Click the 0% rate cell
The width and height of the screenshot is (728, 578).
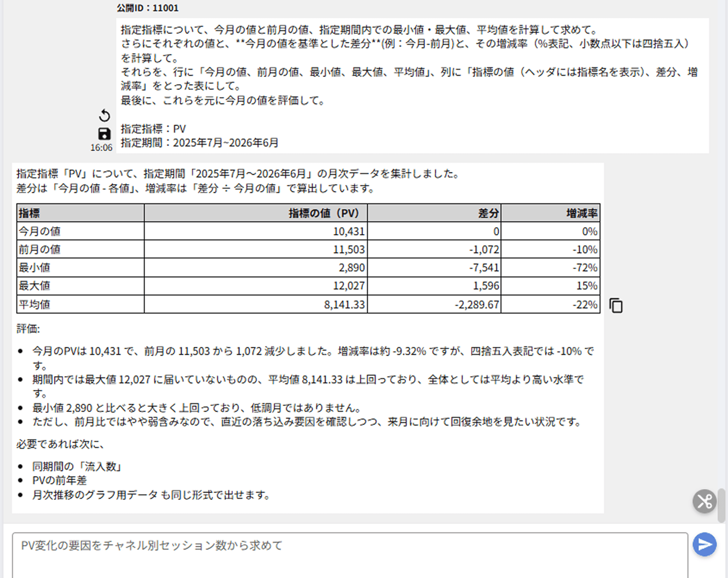pos(551,231)
